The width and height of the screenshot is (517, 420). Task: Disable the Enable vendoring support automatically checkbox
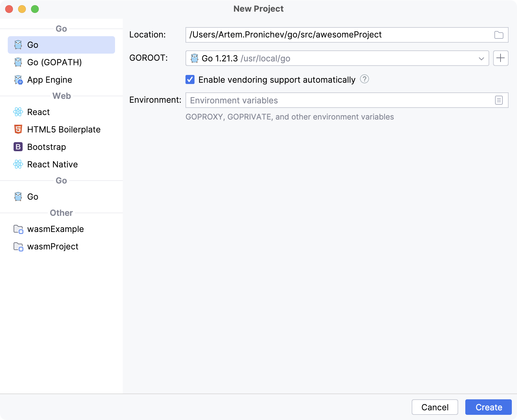pos(190,79)
